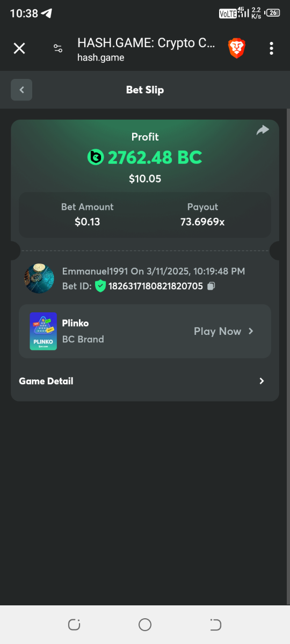The image size is (290, 644).
Task: Expand the Game Detail section
Action: click(145, 381)
